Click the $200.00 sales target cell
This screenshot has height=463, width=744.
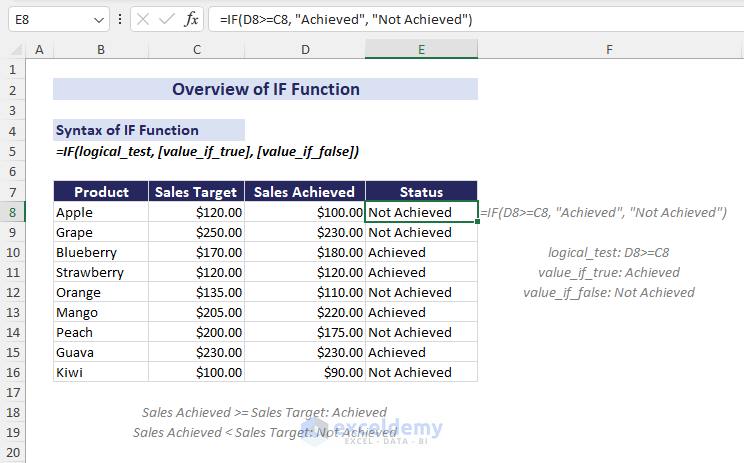(x=196, y=332)
